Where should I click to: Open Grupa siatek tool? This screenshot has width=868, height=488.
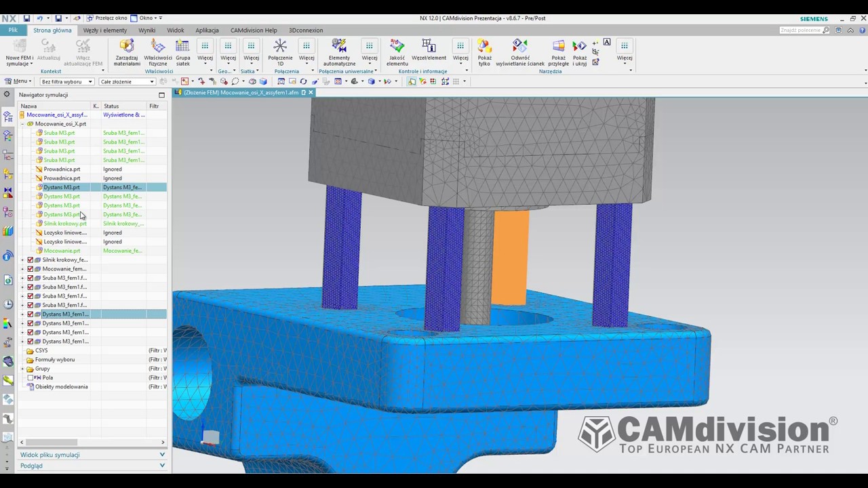pyautogui.click(x=183, y=52)
